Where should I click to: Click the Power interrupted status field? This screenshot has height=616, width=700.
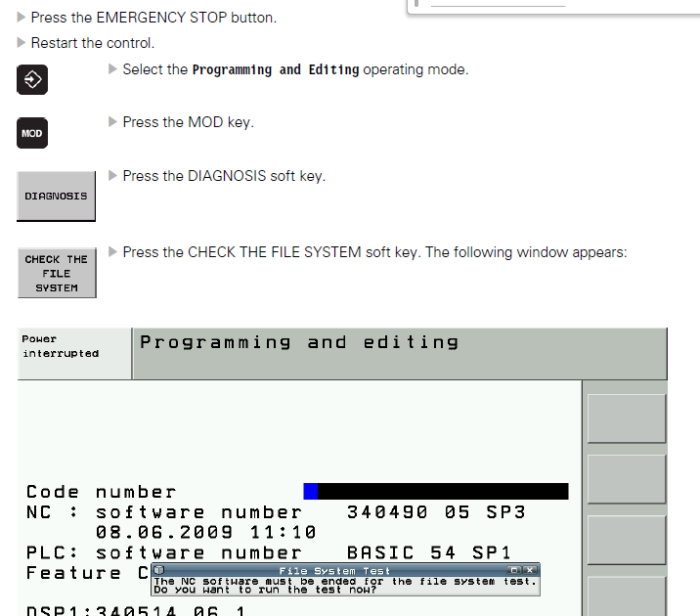[73, 353]
